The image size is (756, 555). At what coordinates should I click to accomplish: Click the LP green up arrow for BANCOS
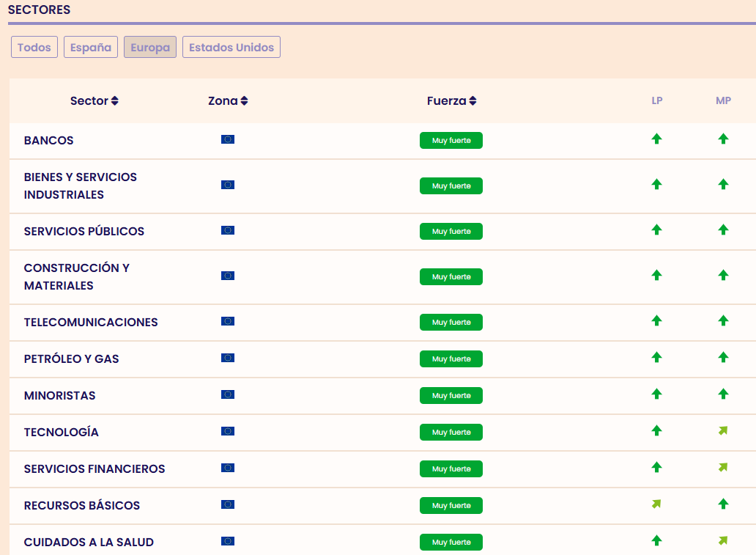click(656, 139)
